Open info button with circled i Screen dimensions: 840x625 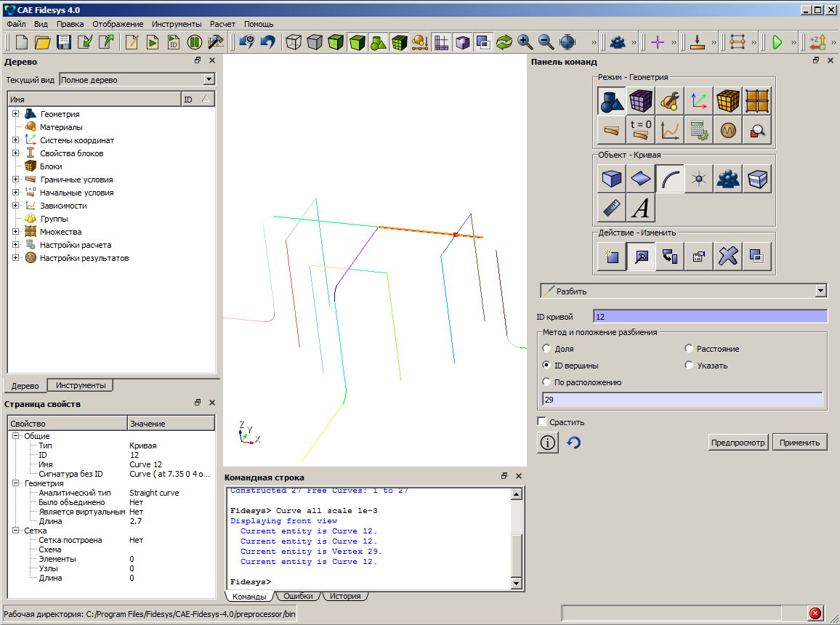pos(547,443)
